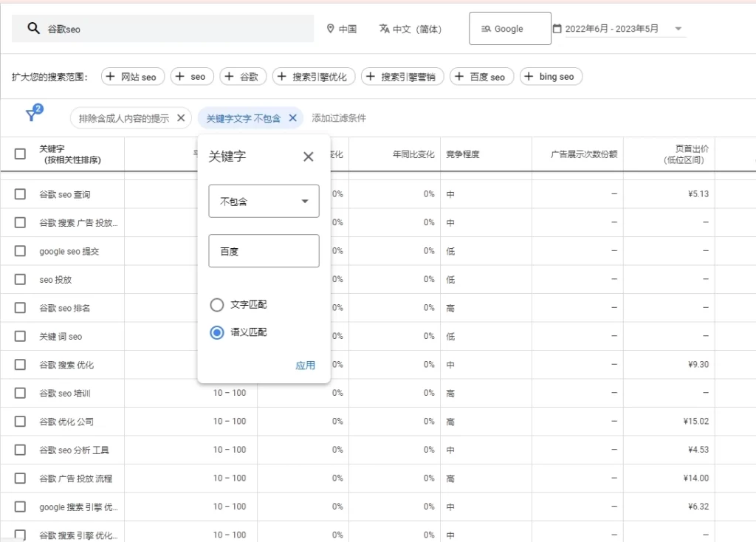Check the 谷歌 优化 公司 row

[x=20, y=422]
